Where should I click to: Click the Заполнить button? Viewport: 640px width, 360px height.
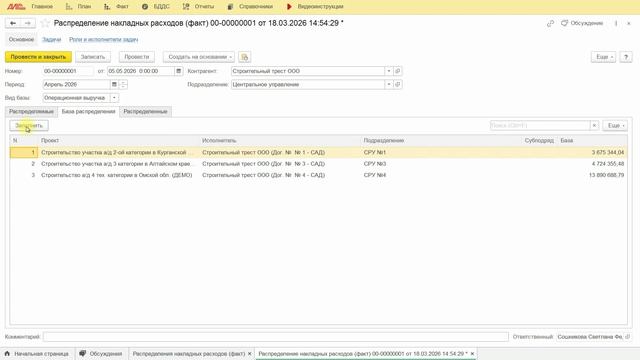(29, 125)
